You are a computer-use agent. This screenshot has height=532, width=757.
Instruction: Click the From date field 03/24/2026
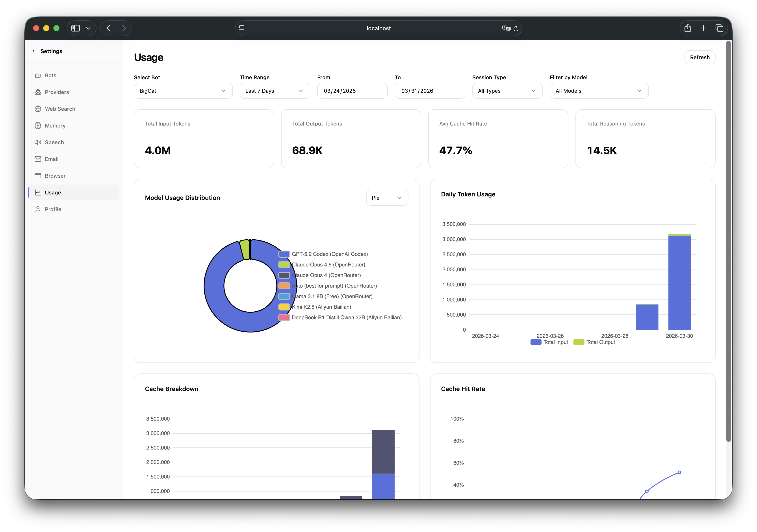click(x=352, y=91)
